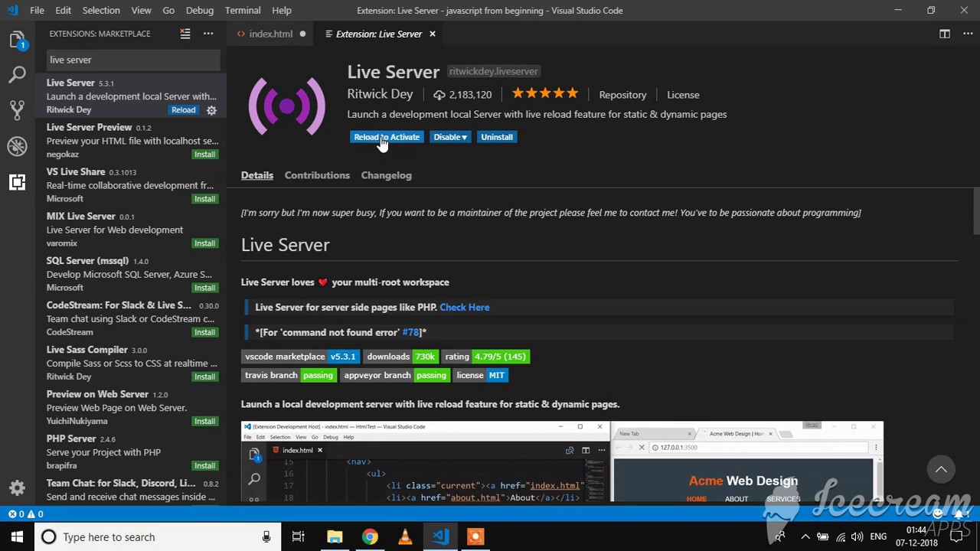This screenshot has width=980, height=551.
Task: Open the File menu
Action: pos(37,11)
